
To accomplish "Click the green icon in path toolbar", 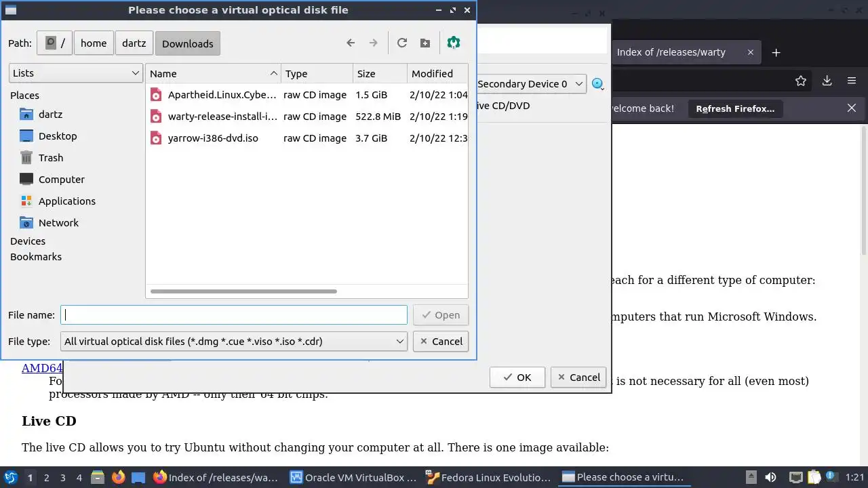I will pos(454,43).
